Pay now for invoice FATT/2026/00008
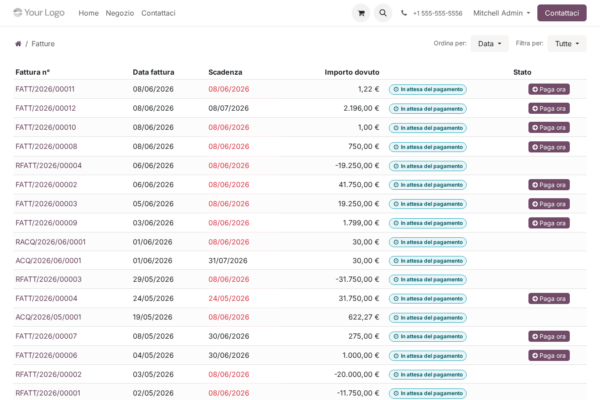The width and height of the screenshot is (600, 400). tap(549, 147)
